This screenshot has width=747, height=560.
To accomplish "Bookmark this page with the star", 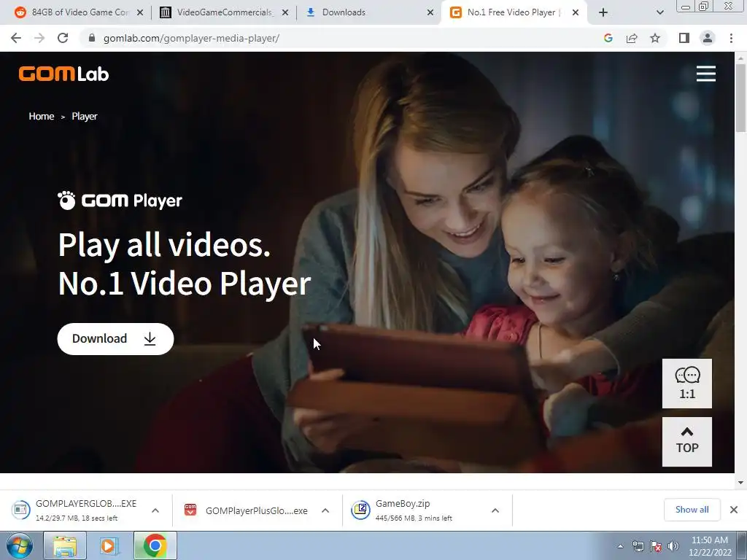I will click(655, 38).
